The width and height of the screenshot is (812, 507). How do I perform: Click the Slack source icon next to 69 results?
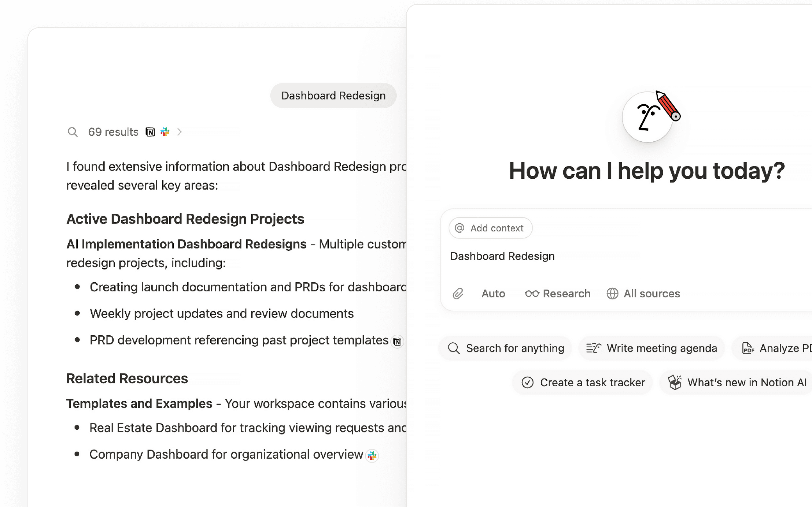pos(165,132)
